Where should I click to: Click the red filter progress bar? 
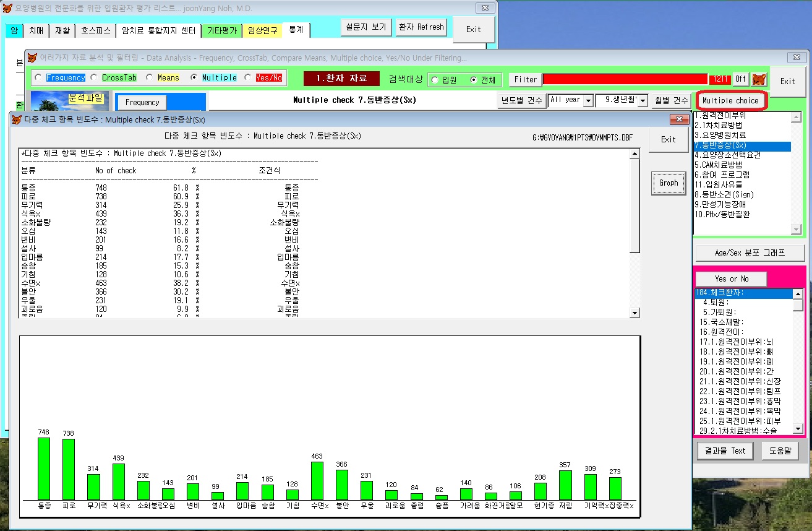[625, 79]
